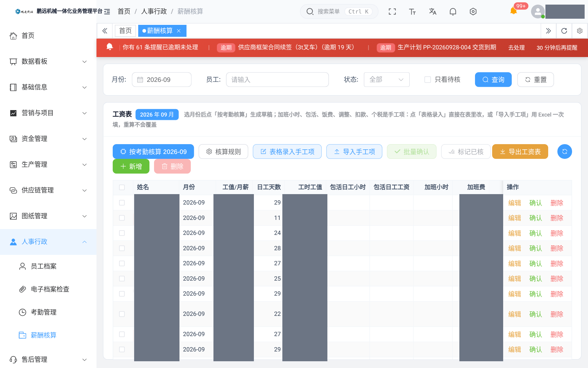Click the 查询 search button
This screenshot has width=588, height=368.
[493, 80]
